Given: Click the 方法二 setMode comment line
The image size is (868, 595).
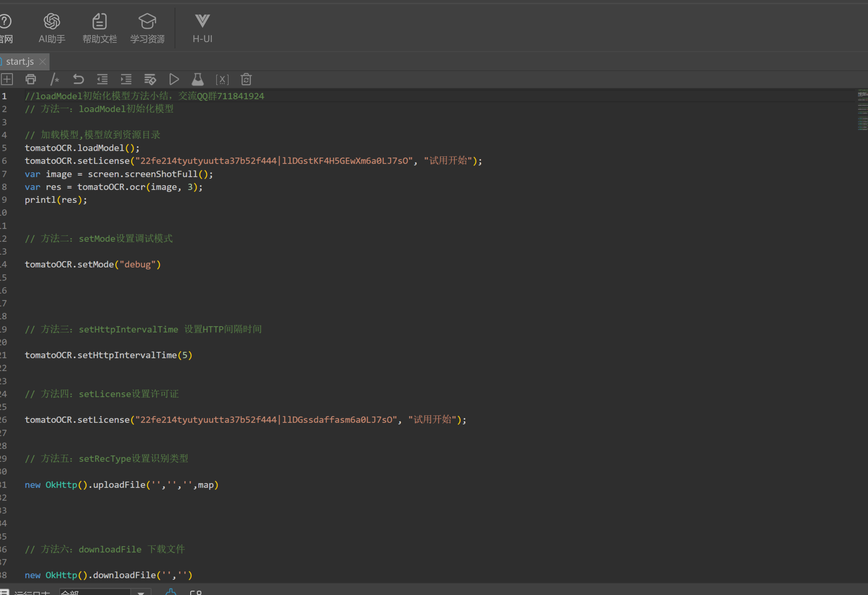Looking at the screenshot, I should pos(99,239).
